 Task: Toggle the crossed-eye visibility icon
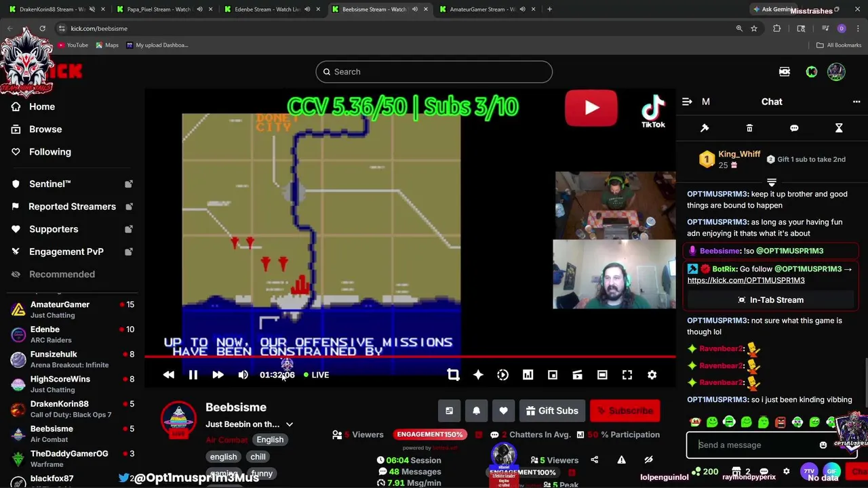pos(648,460)
